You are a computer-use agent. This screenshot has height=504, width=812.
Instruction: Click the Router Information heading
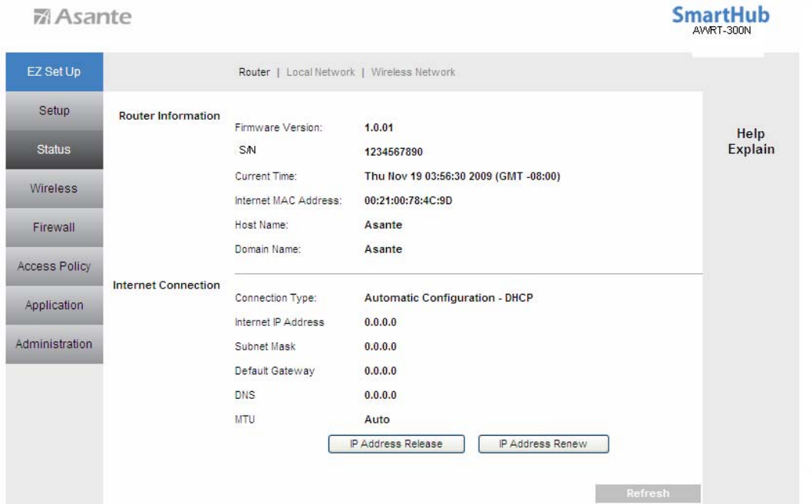(170, 115)
